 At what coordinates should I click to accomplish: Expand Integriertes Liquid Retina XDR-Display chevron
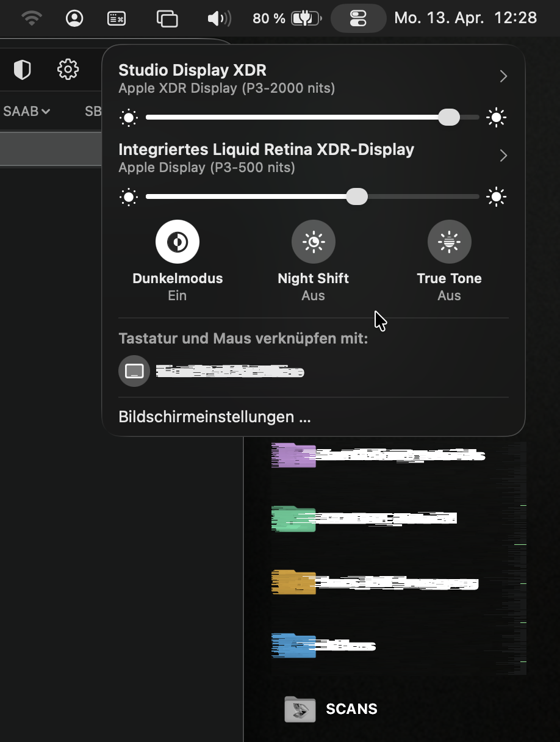click(503, 156)
